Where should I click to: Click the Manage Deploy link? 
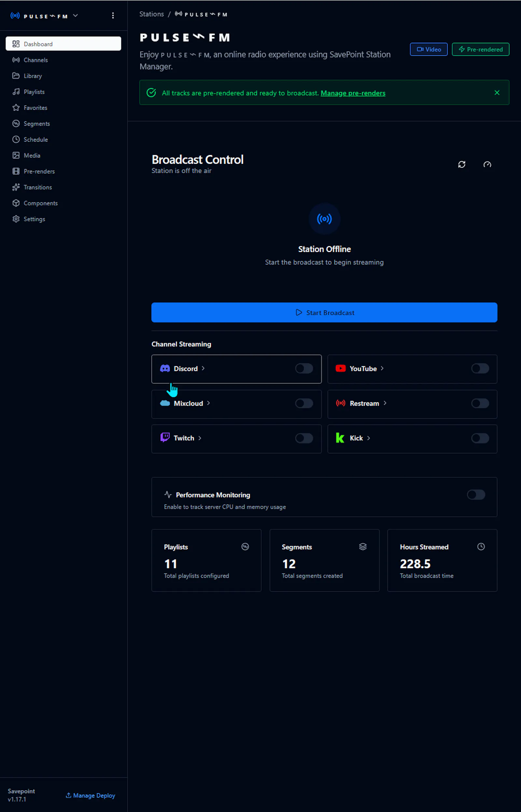[90, 795]
